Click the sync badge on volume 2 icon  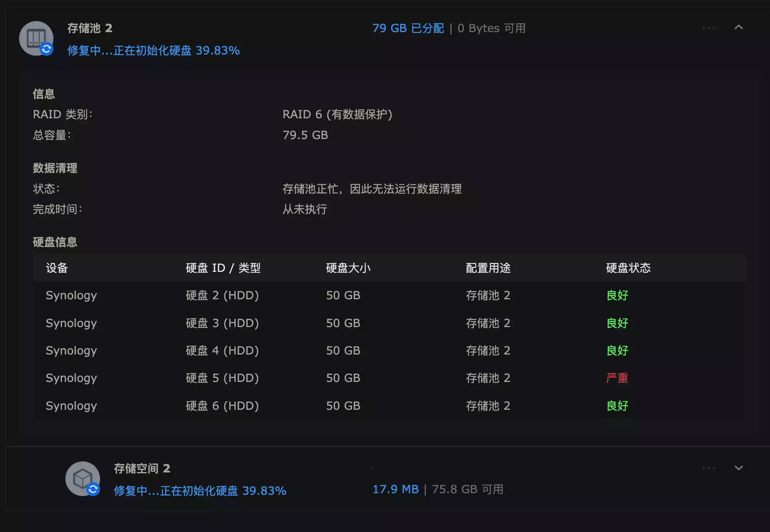(93, 489)
